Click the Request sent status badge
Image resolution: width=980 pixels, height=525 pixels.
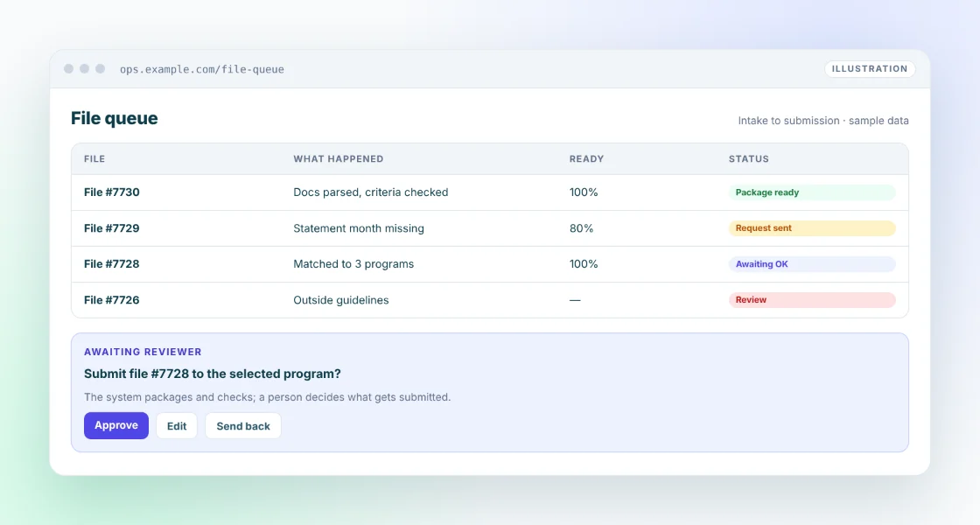tap(812, 228)
